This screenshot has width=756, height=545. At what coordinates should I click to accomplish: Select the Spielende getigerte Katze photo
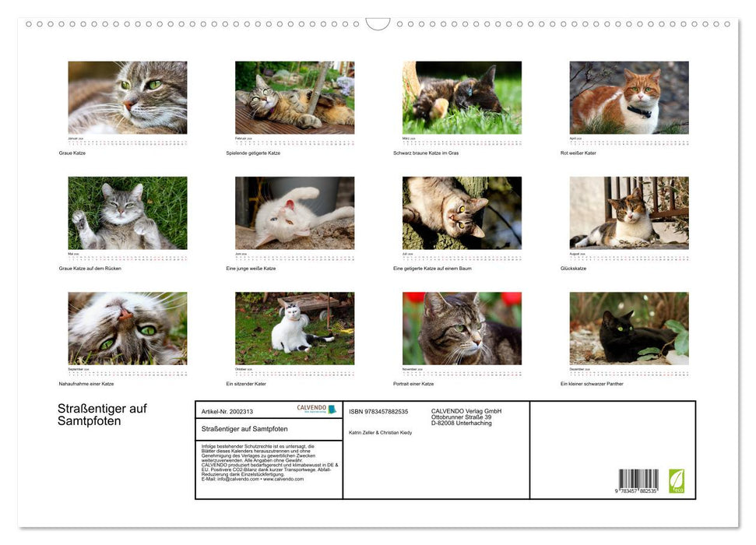294,98
